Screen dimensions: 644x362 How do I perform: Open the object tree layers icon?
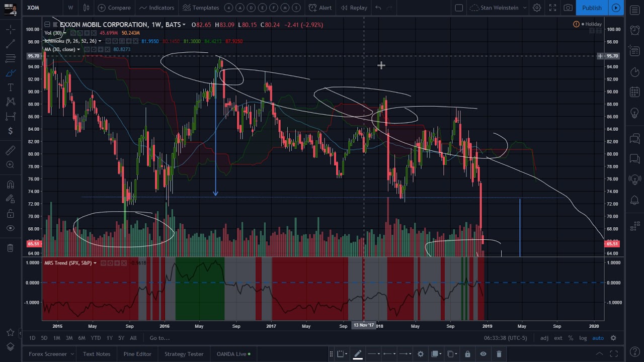pos(10,347)
